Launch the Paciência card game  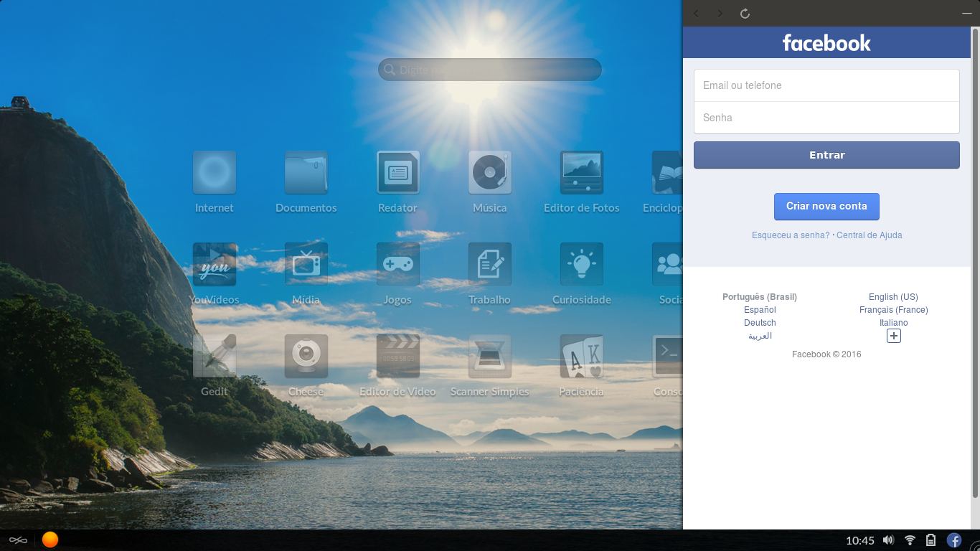(582, 356)
